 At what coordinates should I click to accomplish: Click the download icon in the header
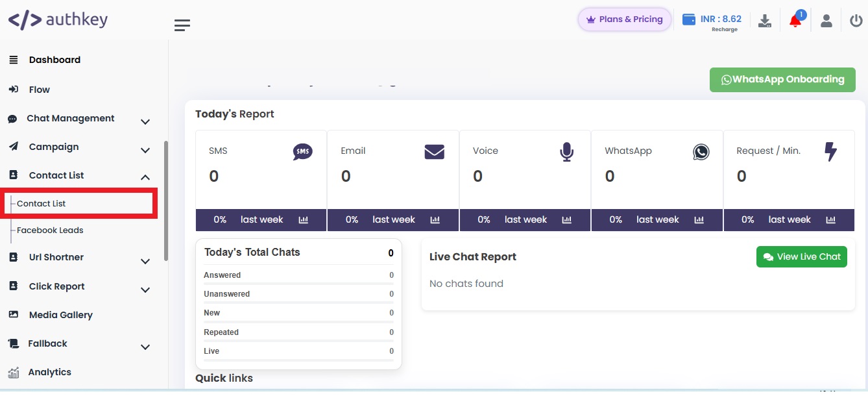pos(764,20)
